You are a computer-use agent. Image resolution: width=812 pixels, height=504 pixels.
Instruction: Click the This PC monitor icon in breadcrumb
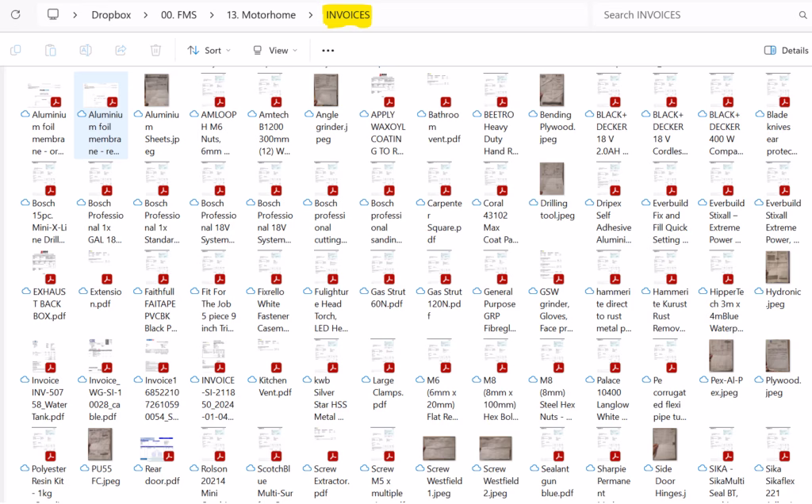[53, 14]
